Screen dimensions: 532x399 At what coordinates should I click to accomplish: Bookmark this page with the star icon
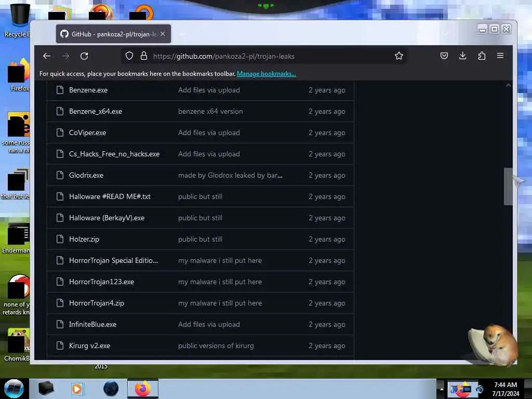399,56
